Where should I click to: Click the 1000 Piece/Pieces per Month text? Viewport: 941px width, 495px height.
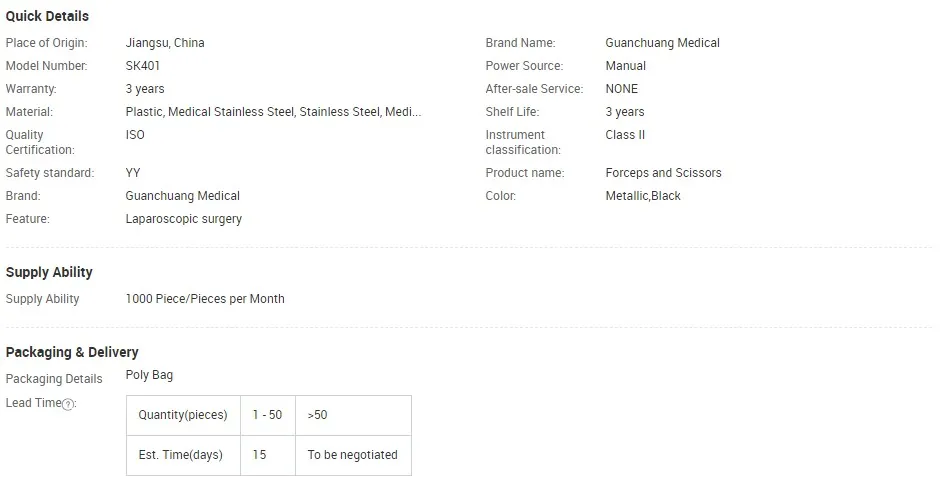coord(205,299)
